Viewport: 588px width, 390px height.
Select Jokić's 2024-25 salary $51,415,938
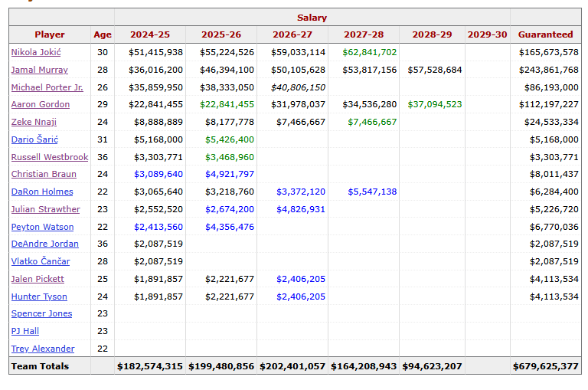155,52
